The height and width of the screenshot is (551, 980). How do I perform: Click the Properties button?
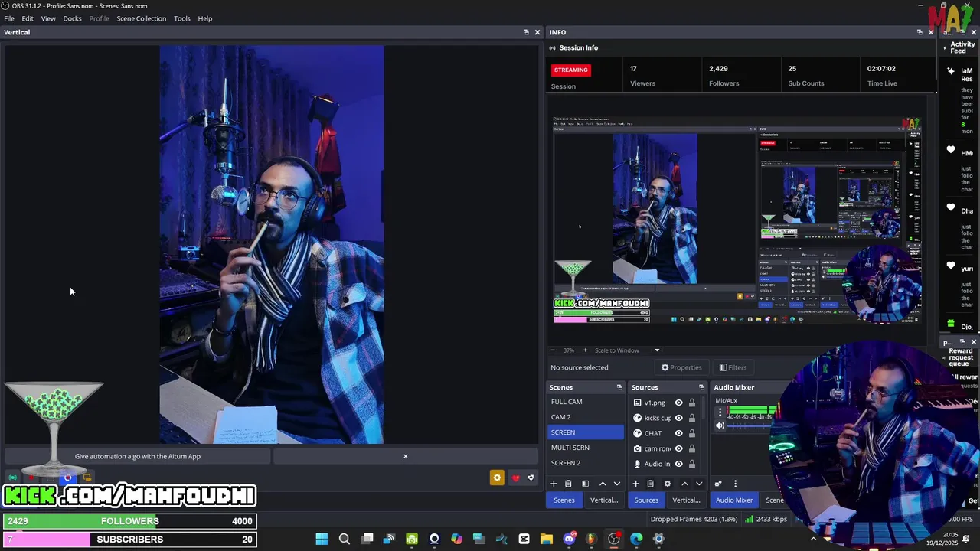coord(681,367)
